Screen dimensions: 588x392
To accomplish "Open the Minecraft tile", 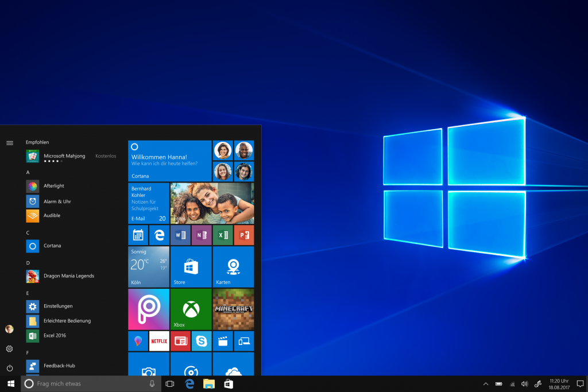I will pyautogui.click(x=233, y=309).
